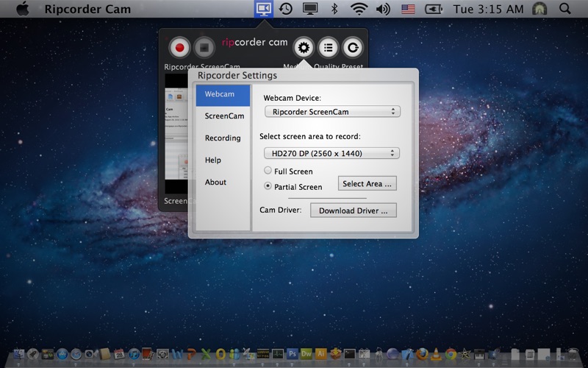
Task: Open the HD270 DP screen dropdown
Action: (x=331, y=153)
